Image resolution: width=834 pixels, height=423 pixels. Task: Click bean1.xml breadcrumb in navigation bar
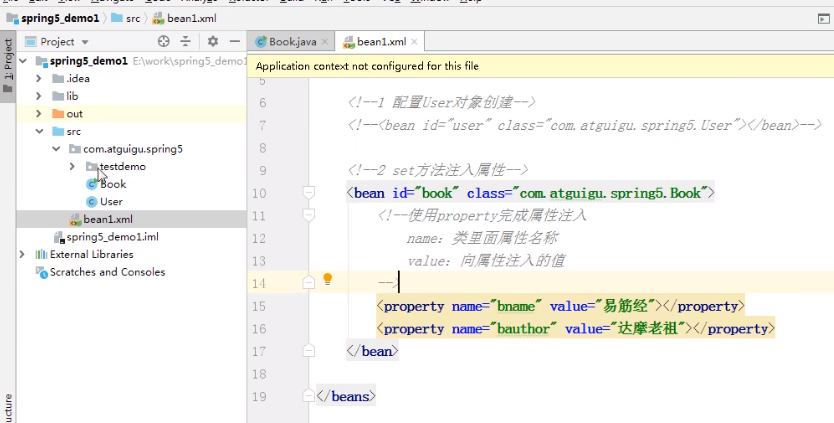click(x=191, y=18)
